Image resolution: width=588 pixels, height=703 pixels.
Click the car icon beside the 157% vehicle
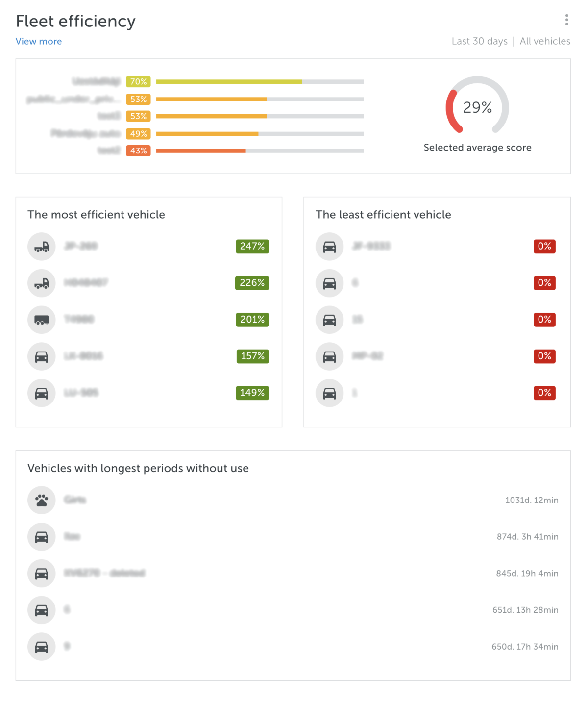point(41,356)
